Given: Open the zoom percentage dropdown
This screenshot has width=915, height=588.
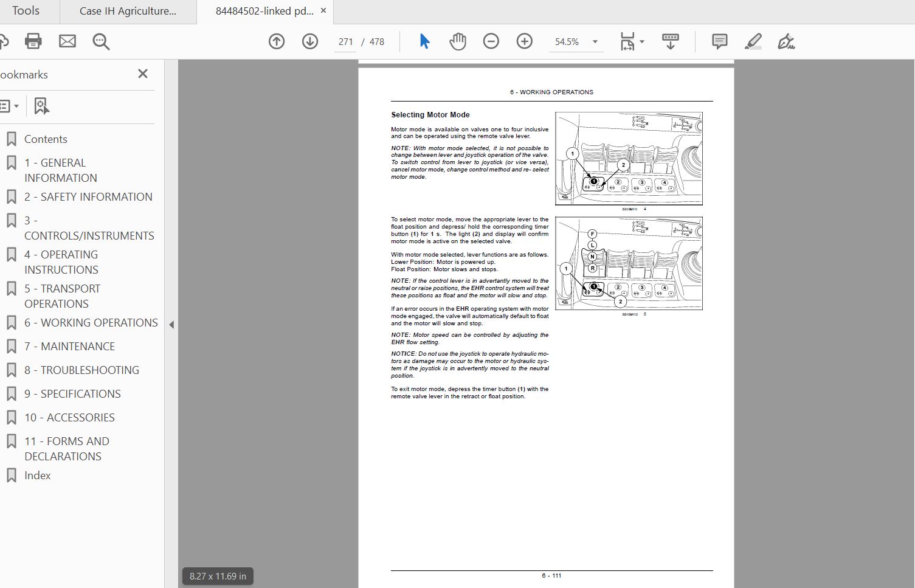Looking at the screenshot, I should (595, 42).
